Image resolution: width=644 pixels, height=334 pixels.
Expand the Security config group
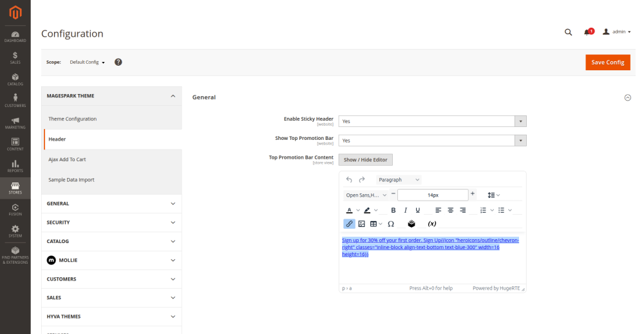point(111,222)
